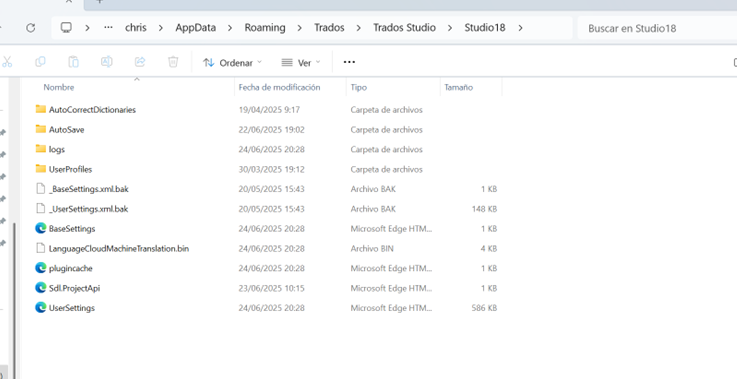Go to Roaming in breadcrumb
Screen dimensions: 737x379
coord(265,28)
